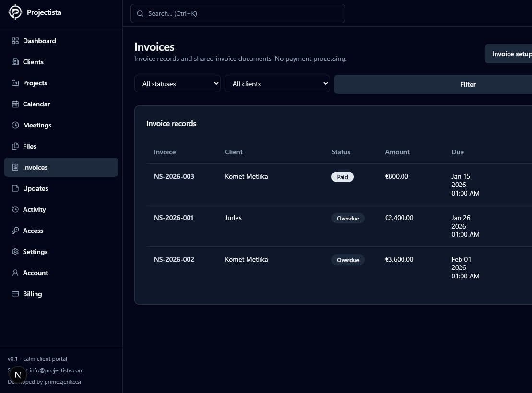Click the info@projectista.com support email
This screenshot has width=532, height=393.
56,370
